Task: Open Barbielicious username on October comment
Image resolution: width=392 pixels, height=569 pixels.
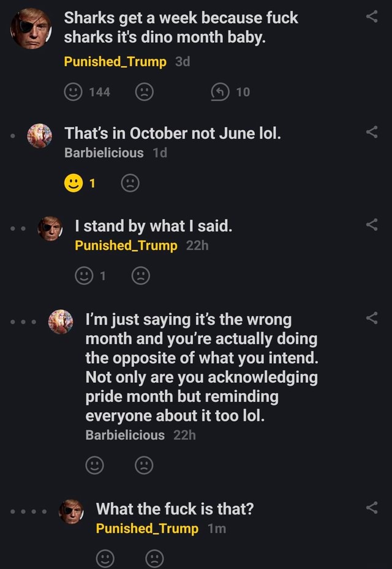Action: (x=104, y=153)
